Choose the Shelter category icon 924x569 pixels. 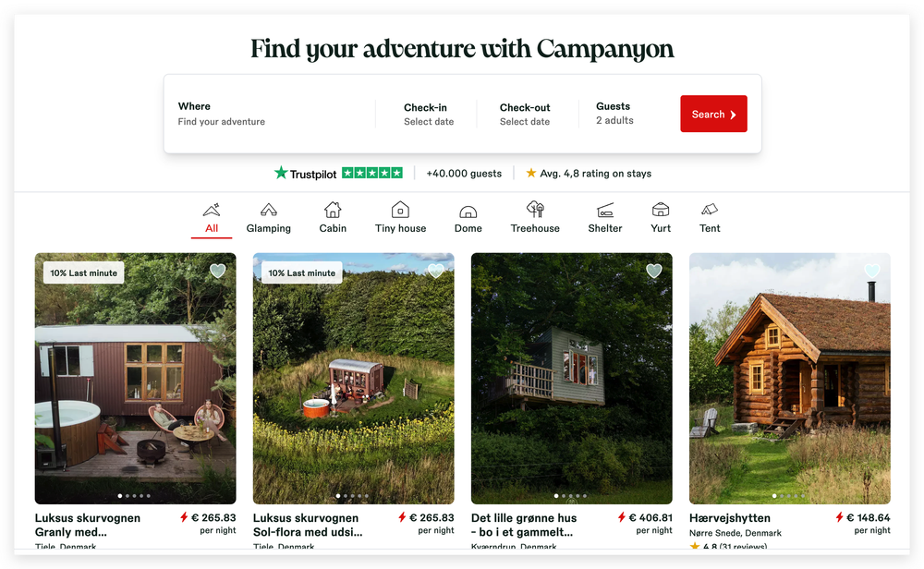point(605,211)
